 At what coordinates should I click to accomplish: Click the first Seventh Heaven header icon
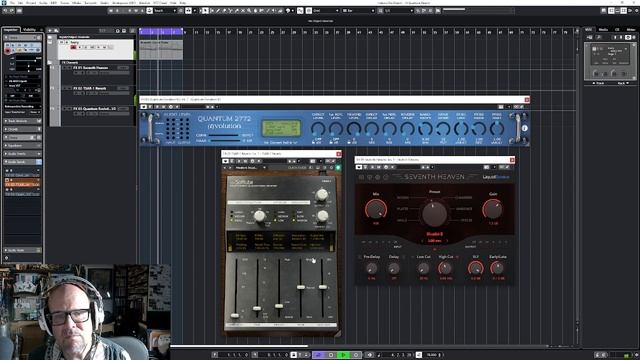361,177
